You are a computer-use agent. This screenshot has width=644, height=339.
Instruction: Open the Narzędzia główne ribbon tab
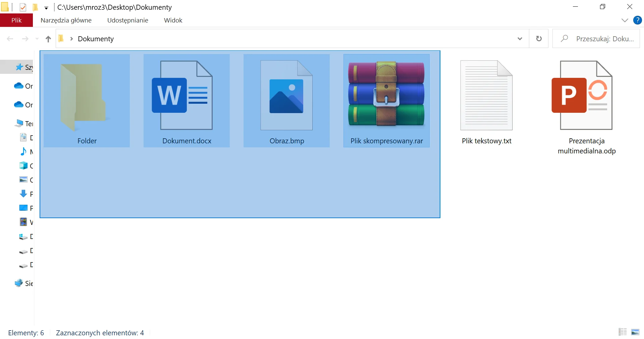click(66, 20)
